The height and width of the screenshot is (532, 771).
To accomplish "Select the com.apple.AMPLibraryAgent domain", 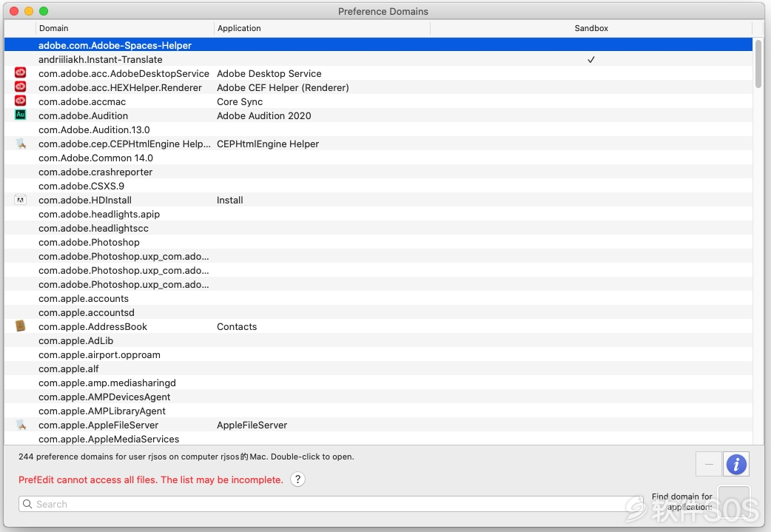I will pos(102,411).
